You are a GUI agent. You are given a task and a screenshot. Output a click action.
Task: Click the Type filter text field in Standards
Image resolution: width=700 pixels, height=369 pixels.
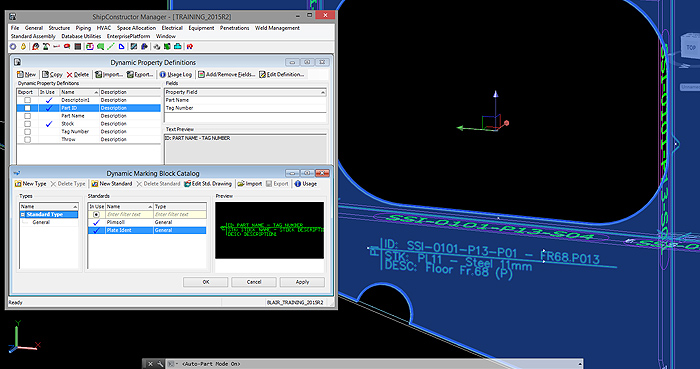180,215
